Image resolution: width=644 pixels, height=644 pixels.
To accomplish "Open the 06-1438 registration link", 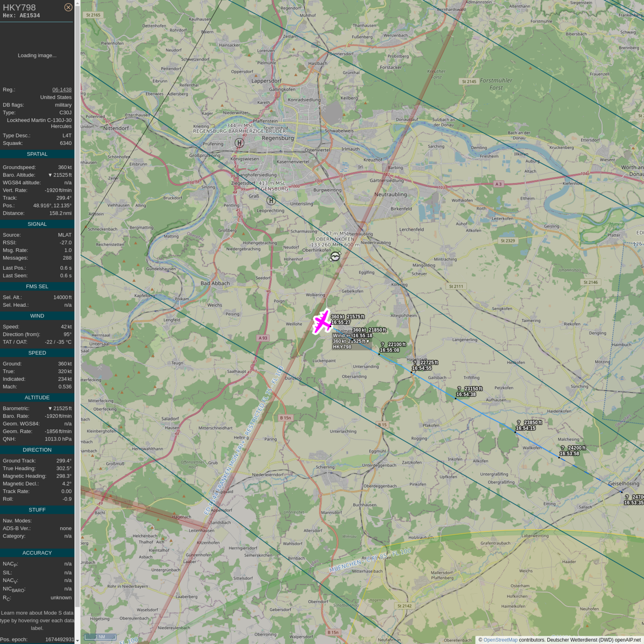I will tap(62, 89).
